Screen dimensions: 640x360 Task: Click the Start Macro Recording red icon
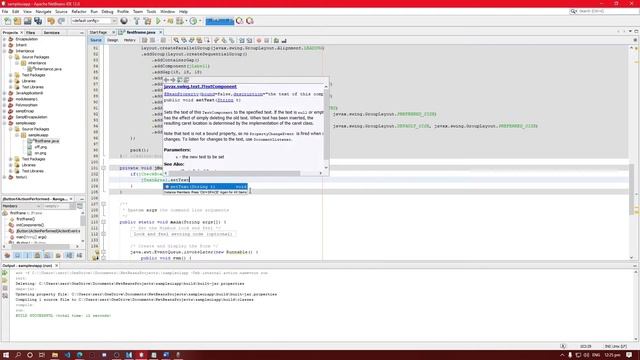pyautogui.click(x=259, y=40)
